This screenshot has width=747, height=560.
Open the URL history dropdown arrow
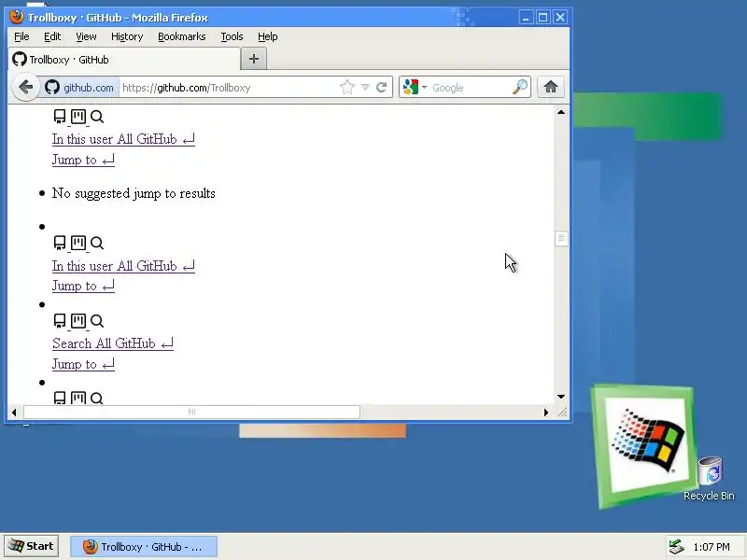click(365, 87)
